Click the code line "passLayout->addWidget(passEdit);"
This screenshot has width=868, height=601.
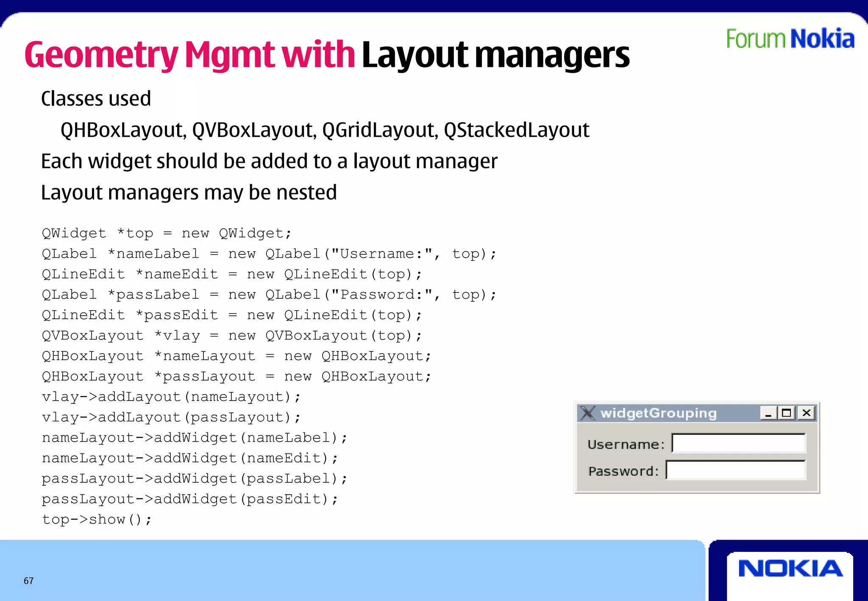190,499
